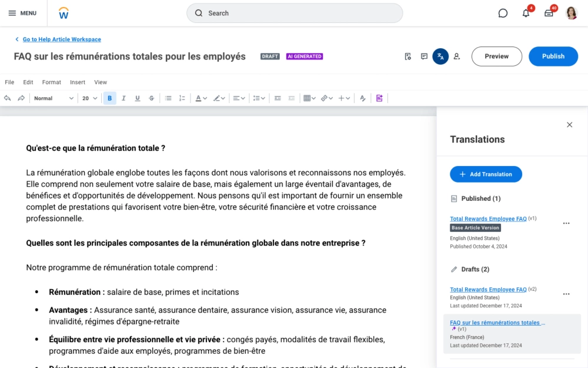Open the text color picker
This screenshot has width=588, height=368.
(x=201, y=98)
